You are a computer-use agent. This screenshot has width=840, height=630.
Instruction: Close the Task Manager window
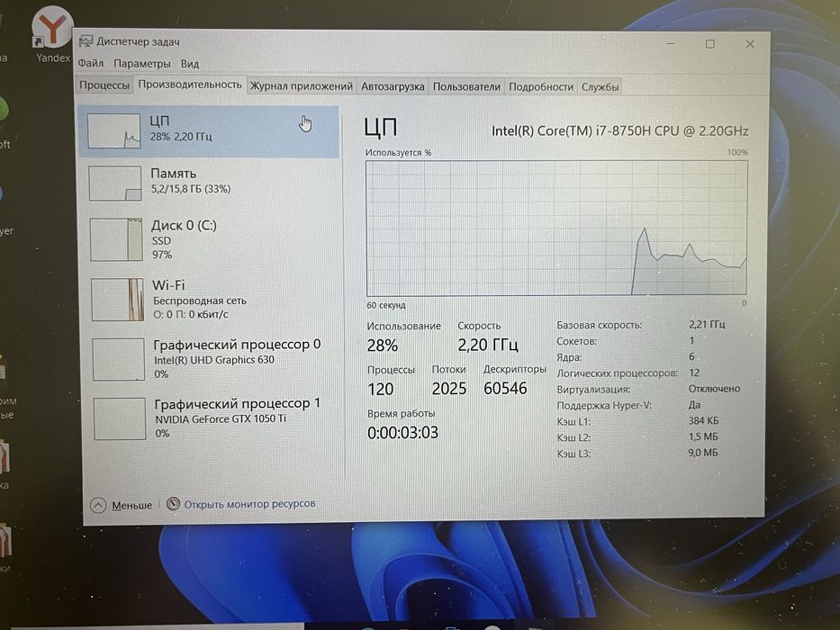[750, 44]
